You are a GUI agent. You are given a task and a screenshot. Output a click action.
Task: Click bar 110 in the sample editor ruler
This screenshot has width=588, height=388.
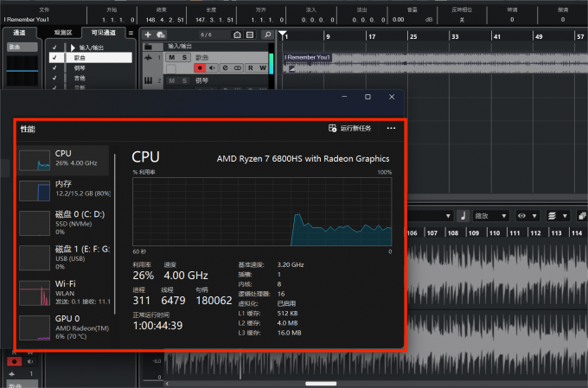coord(495,232)
